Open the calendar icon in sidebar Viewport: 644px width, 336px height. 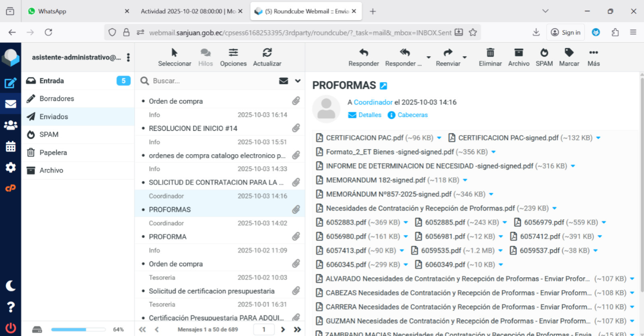click(10, 146)
